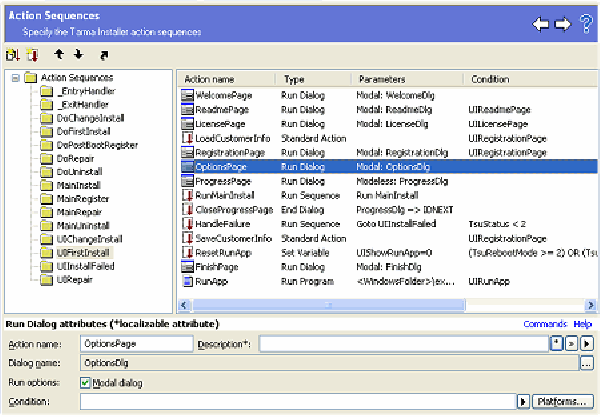The height and width of the screenshot is (417, 600).
Task: Click the arrow button beside Condition field
Action: click(x=522, y=402)
